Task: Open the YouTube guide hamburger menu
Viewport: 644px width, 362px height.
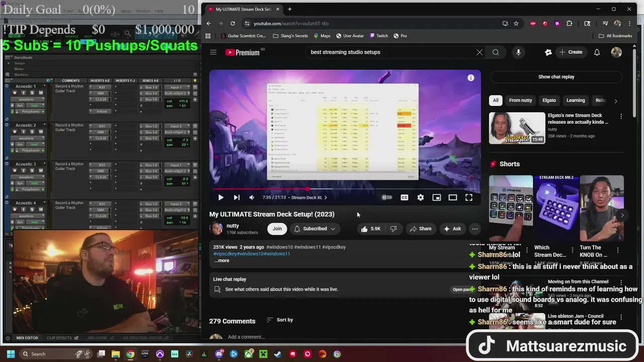Action: tap(213, 52)
